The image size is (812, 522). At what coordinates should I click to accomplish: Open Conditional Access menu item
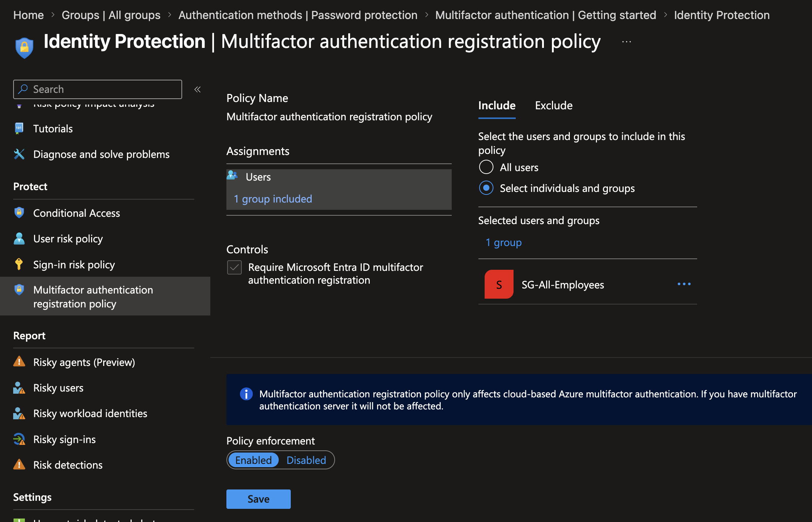[76, 213]
